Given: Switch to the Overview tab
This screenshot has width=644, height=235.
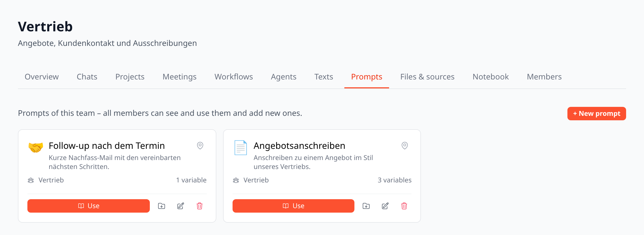Looking at the screenshot, I should 42,77.
